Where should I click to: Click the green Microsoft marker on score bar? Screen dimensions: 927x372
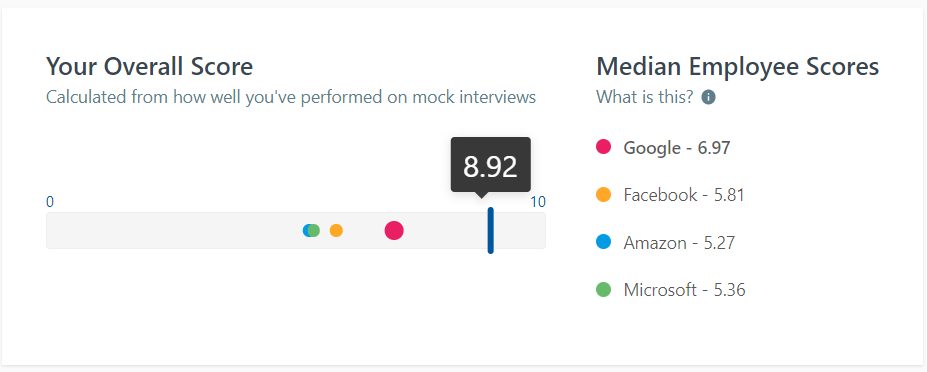(x=314, y=230)
